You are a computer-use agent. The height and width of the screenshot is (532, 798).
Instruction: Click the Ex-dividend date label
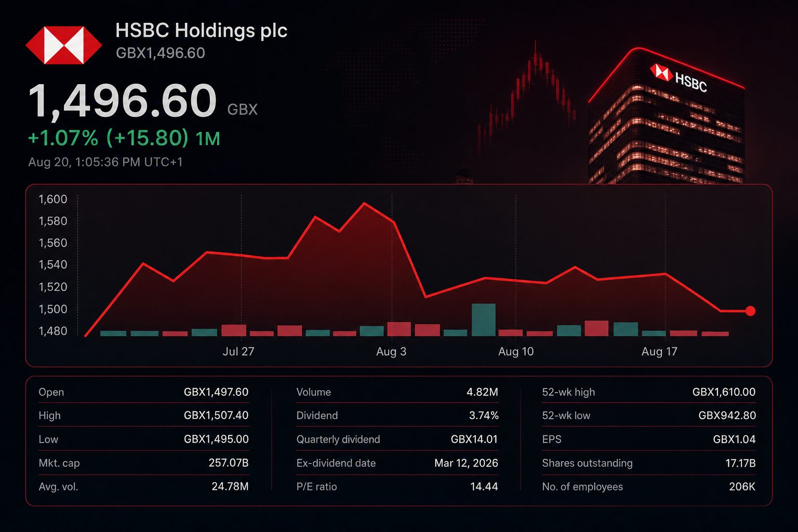(x=336, y=463)
